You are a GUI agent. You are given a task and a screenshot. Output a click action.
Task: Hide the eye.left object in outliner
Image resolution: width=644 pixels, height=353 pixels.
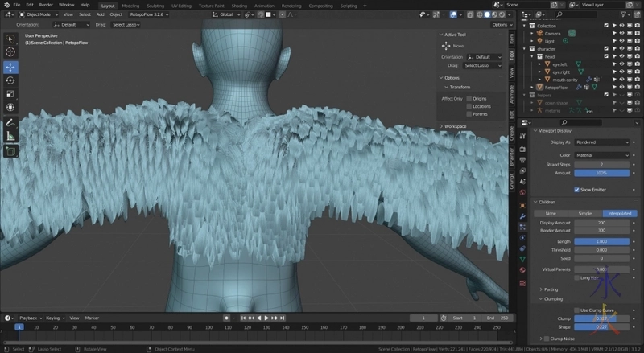tap(621, 64)
